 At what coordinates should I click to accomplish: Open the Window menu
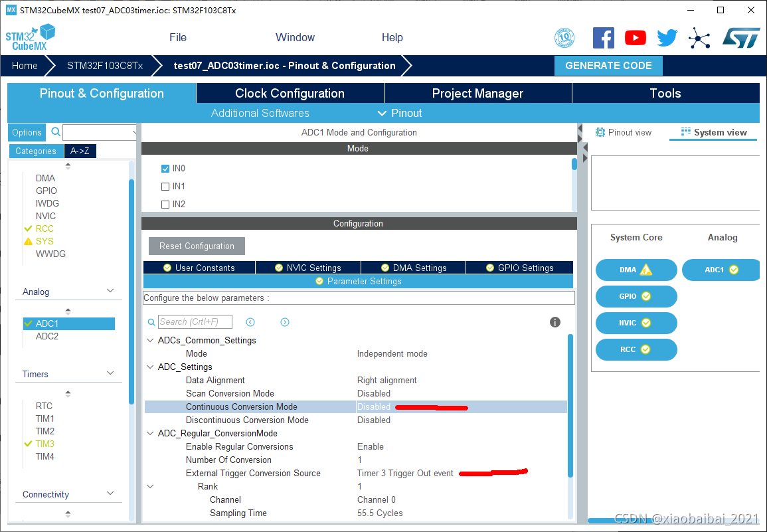(x=295, y=38)
